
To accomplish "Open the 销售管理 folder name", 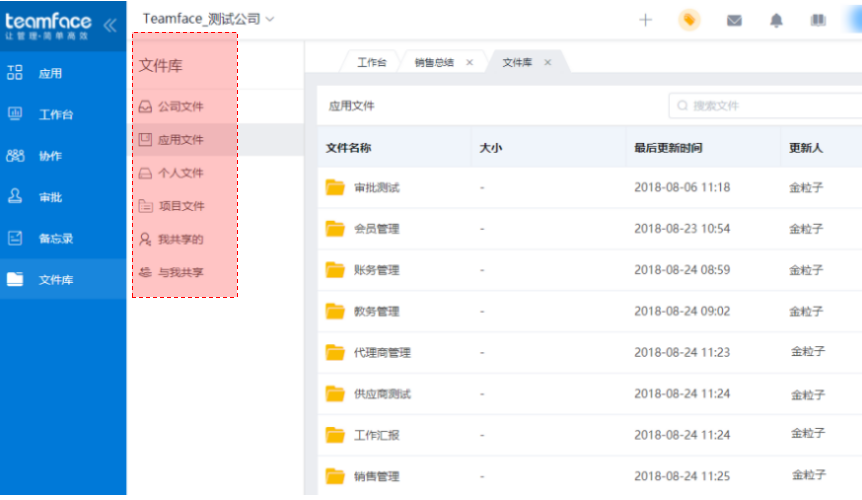I will 377,476.
